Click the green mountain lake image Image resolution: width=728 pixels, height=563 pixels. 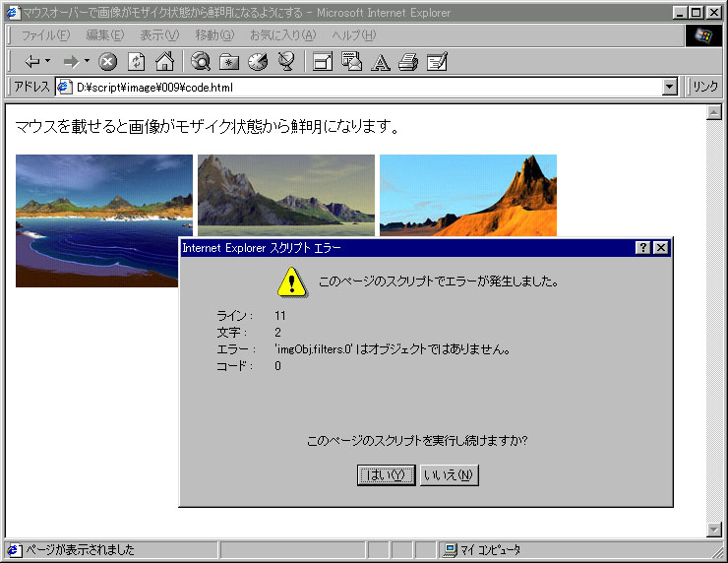click(286, 196)
